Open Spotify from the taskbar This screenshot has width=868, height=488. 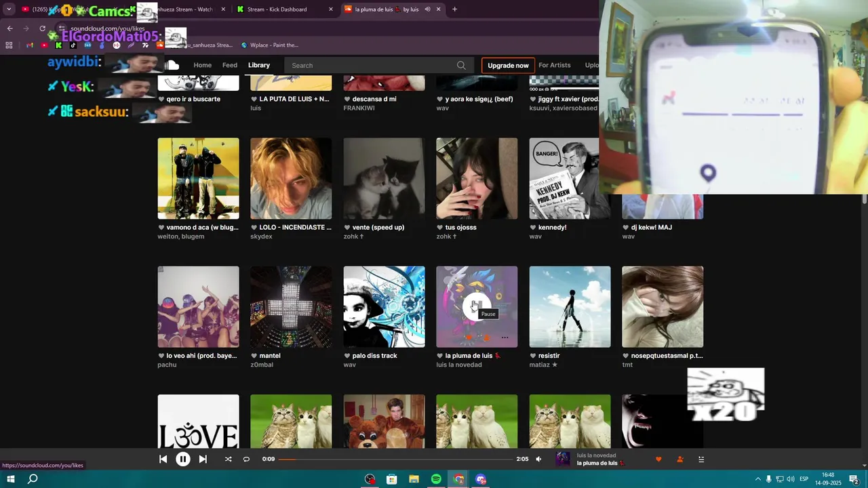pos(436,479)
